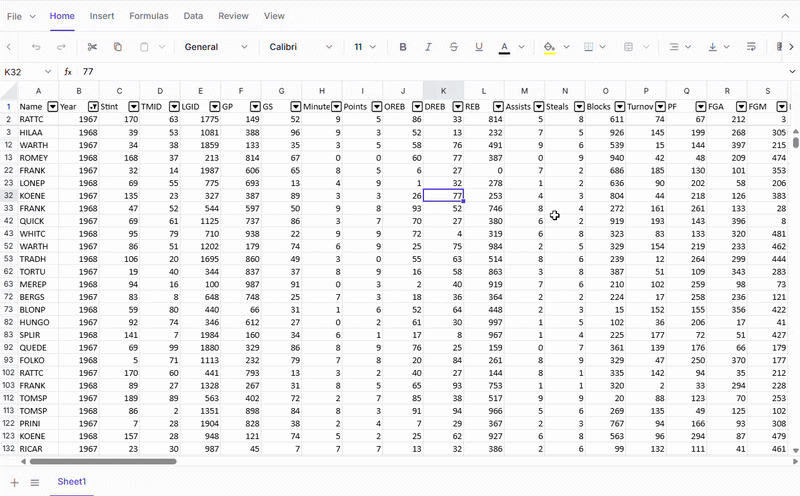The image size is (800, 496).
Task: Click in the formula bar input
Action: coord(431,72)
